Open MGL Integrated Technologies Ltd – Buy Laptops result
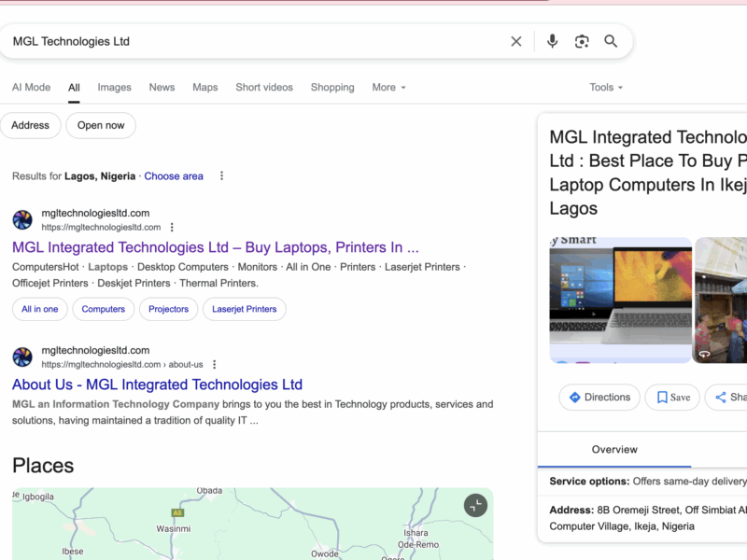Viewport: 747px width, 560px height. tap(216, 247)
